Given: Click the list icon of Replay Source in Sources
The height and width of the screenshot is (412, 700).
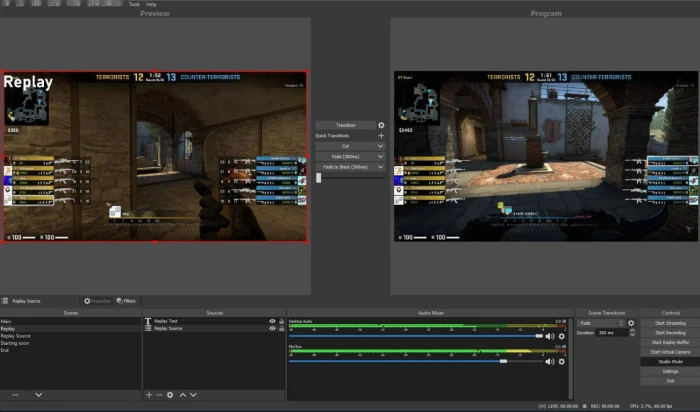Looking at the screenshot, I should click(x=148, y=328).
